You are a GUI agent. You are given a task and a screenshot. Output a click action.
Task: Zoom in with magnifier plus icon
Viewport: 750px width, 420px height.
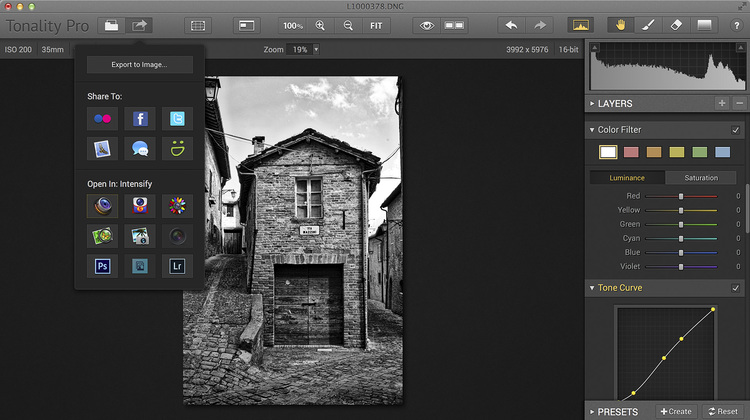[x=320, y=25]
